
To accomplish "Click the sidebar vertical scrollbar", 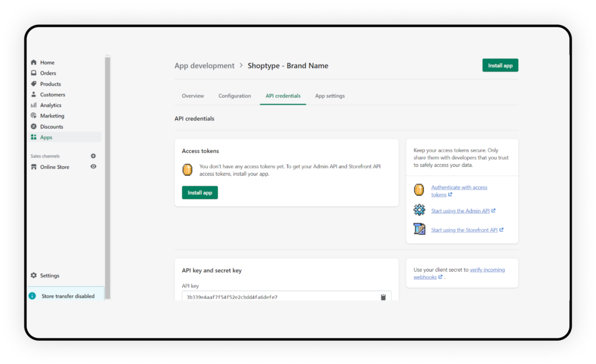I will pos(108,177).
